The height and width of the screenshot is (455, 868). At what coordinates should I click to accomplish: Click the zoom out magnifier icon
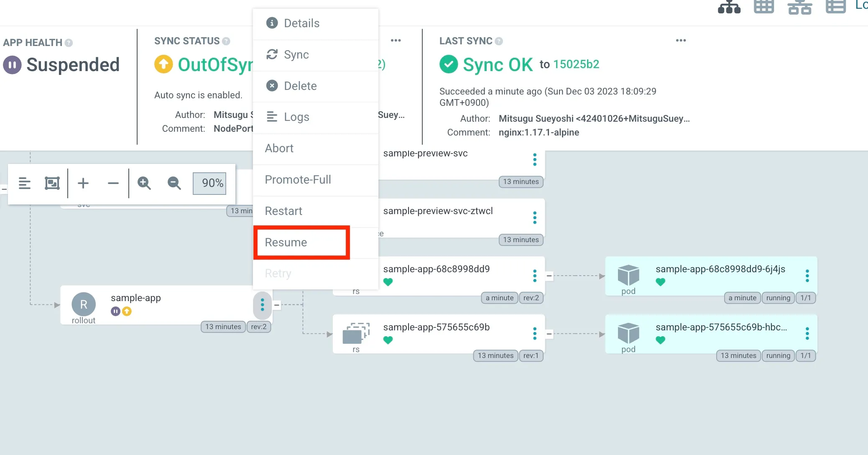(174, 183)
